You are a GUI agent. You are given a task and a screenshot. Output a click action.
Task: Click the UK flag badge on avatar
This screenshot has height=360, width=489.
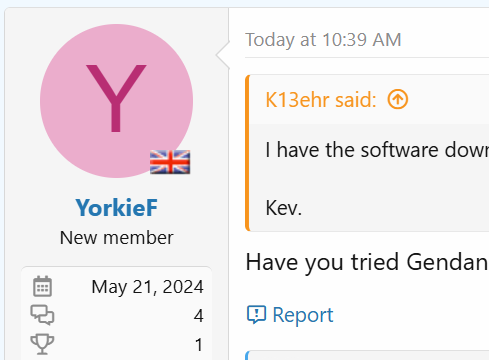coord(170,162)
